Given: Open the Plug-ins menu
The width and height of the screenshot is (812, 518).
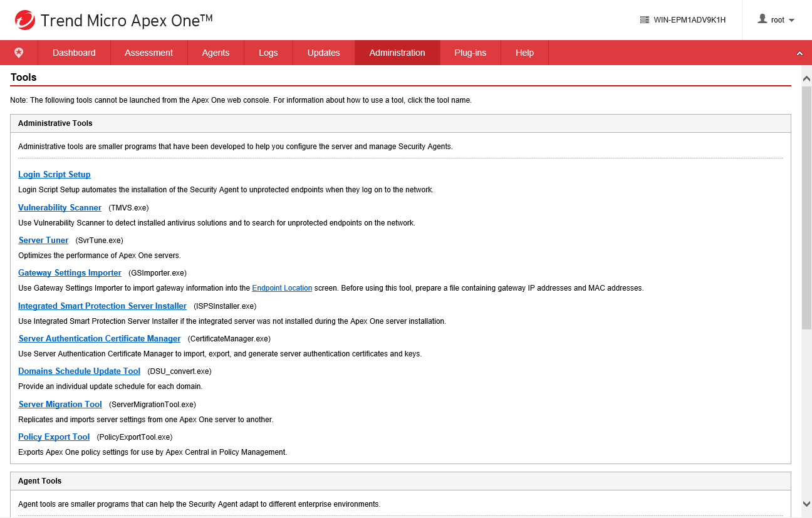Looking at the screenshot, I should pyautogui.click(x=471, y=53).
